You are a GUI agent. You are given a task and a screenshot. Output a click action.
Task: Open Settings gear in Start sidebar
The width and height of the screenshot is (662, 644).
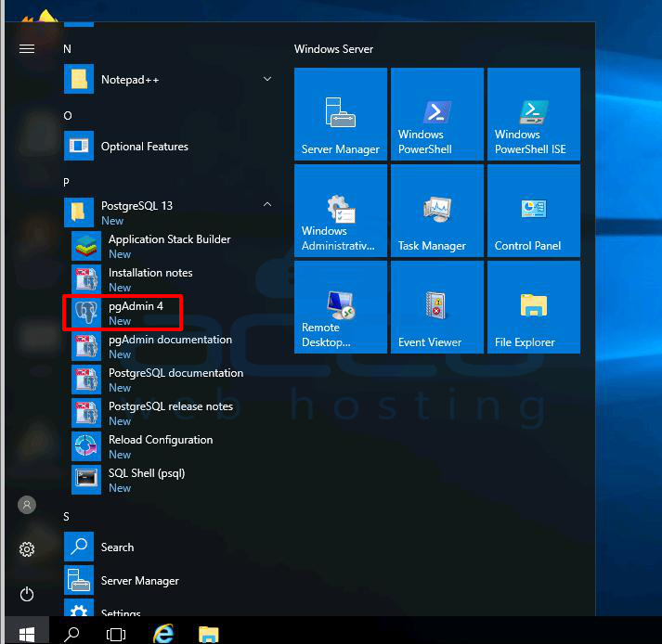pos(27,549)
